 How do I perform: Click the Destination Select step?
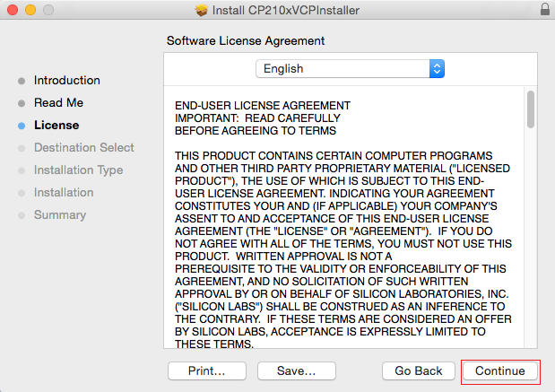click(83, 147)
